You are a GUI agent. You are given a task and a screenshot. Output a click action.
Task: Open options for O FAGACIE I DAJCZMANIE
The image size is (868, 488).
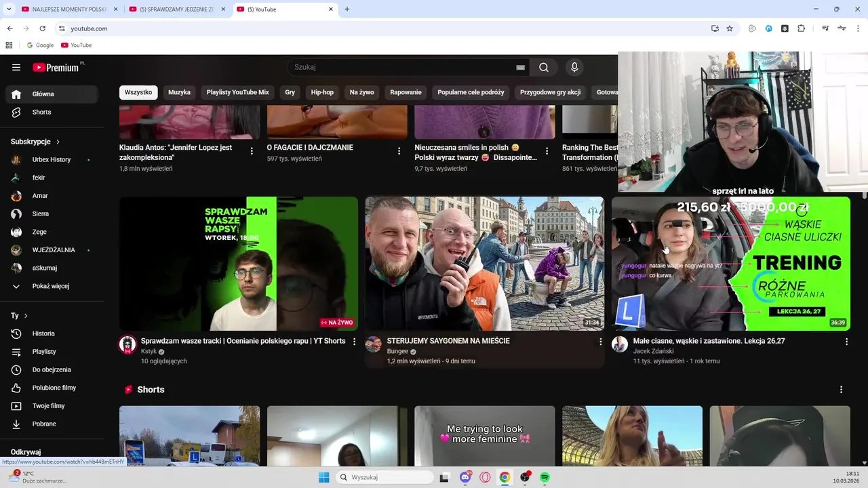(x=399, y=151)
